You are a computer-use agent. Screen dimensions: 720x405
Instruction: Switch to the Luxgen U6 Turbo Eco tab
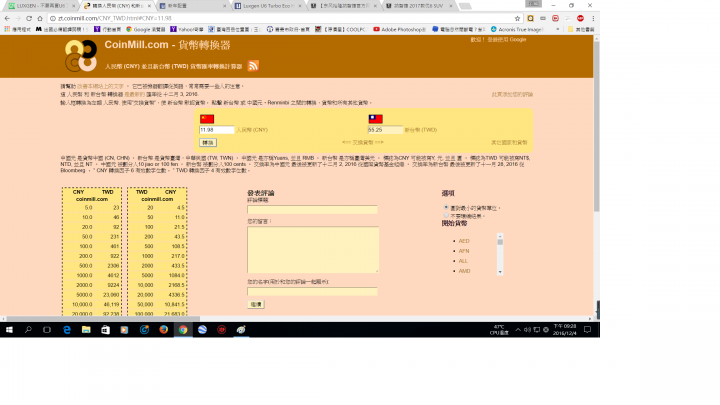[x=267, y=6]
